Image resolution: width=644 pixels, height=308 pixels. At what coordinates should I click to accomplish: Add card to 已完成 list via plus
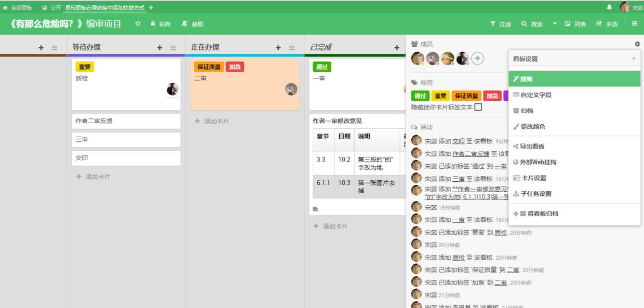coord(397,47)
